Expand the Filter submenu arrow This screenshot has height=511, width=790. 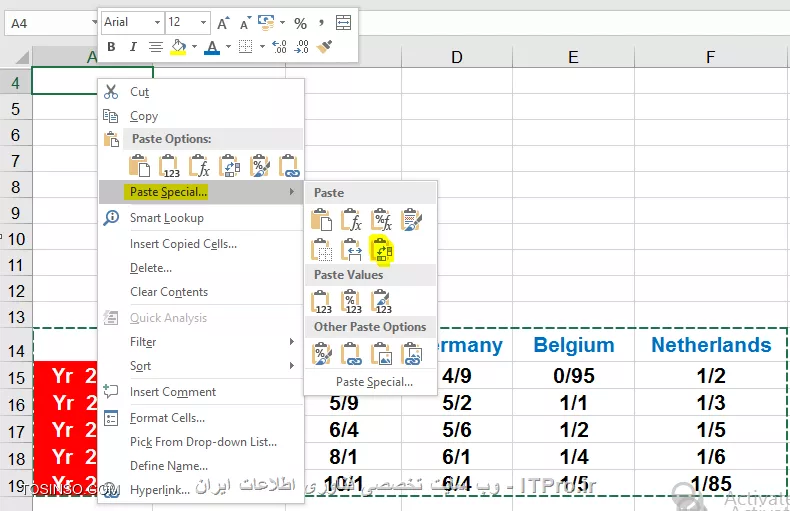pos(291,342)
